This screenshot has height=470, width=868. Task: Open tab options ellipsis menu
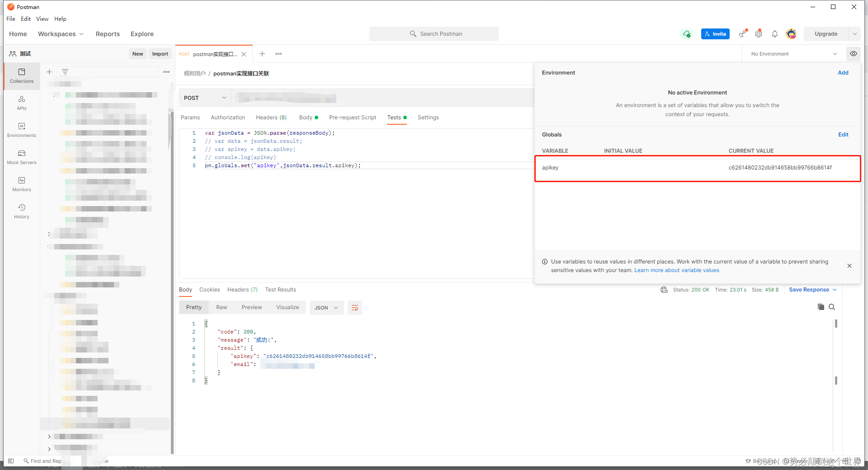point(278,54)
